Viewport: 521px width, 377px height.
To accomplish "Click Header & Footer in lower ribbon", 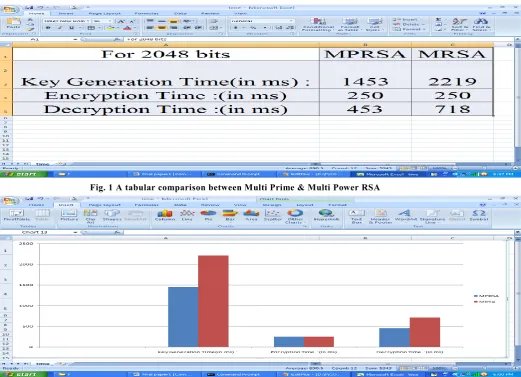I will click(380, 216).
